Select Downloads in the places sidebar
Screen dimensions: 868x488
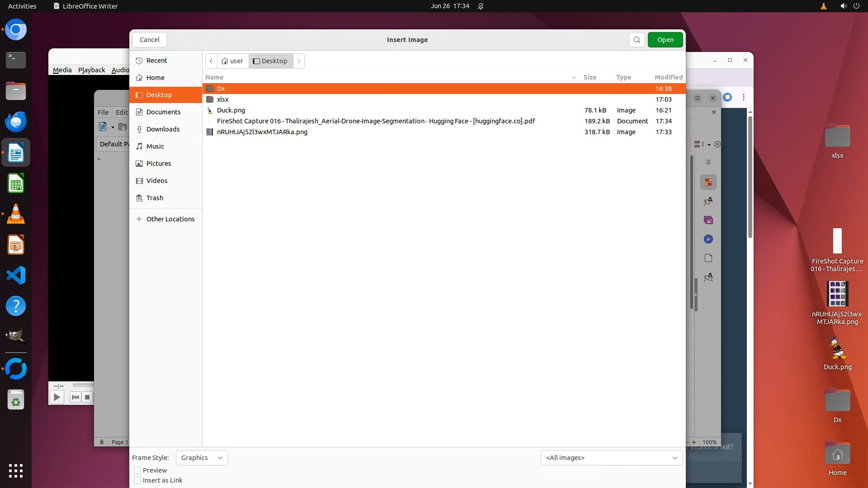tap(163, 129)
